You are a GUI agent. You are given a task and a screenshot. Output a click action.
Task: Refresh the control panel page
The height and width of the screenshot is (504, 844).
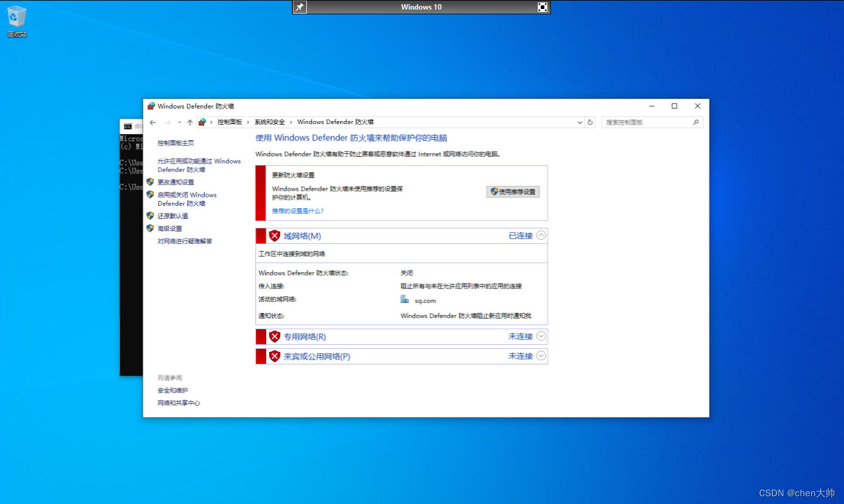(x=590, y=122)
